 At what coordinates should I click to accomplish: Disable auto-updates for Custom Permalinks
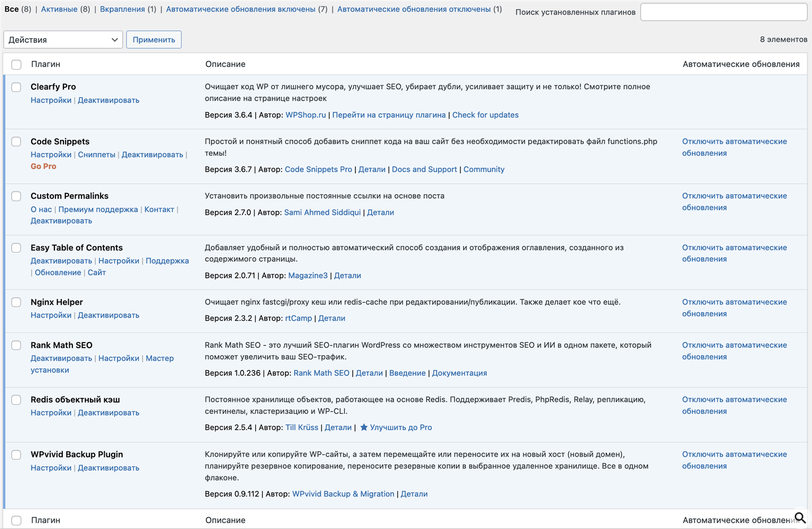click(x=734, y=202)
